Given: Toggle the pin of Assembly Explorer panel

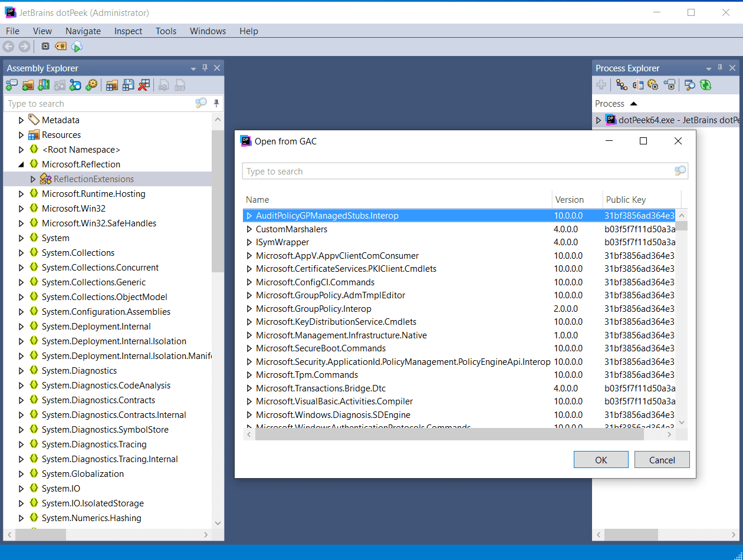Looking at the screenshot, I should click(x=205, y=68).
